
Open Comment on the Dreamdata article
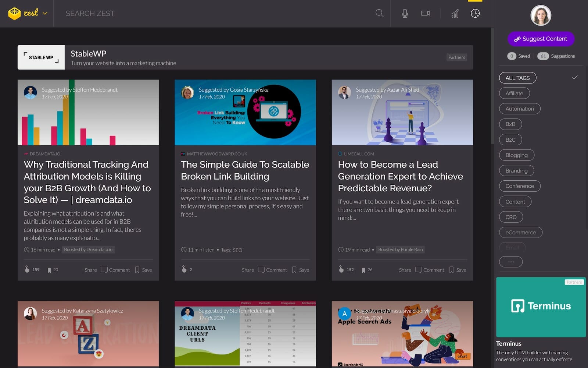[115, 270]
